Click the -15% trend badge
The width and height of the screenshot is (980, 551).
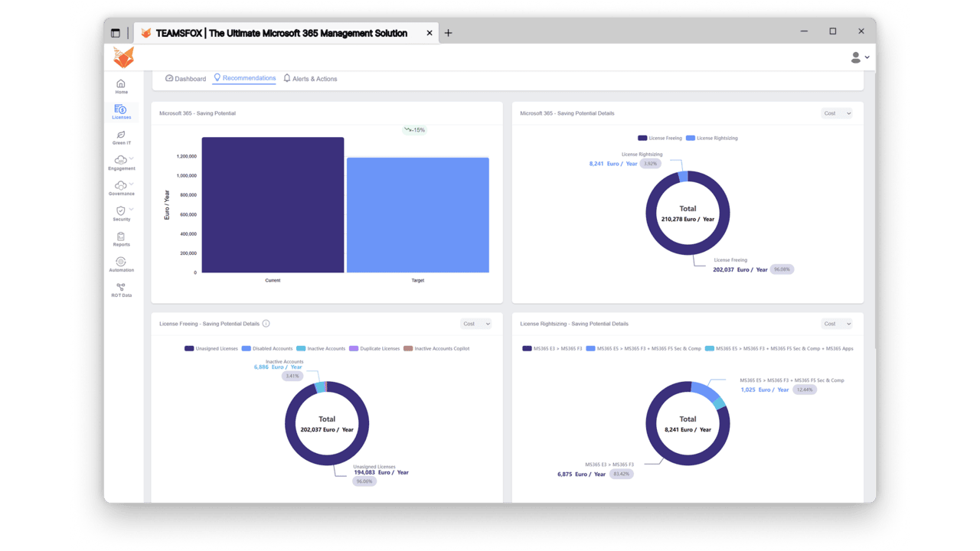point(415,130)
